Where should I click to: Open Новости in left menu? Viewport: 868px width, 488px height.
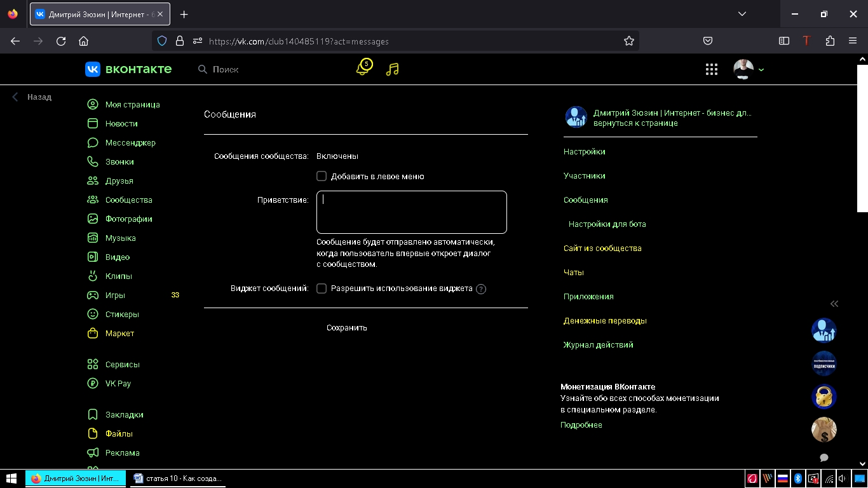tap(121, 124)
